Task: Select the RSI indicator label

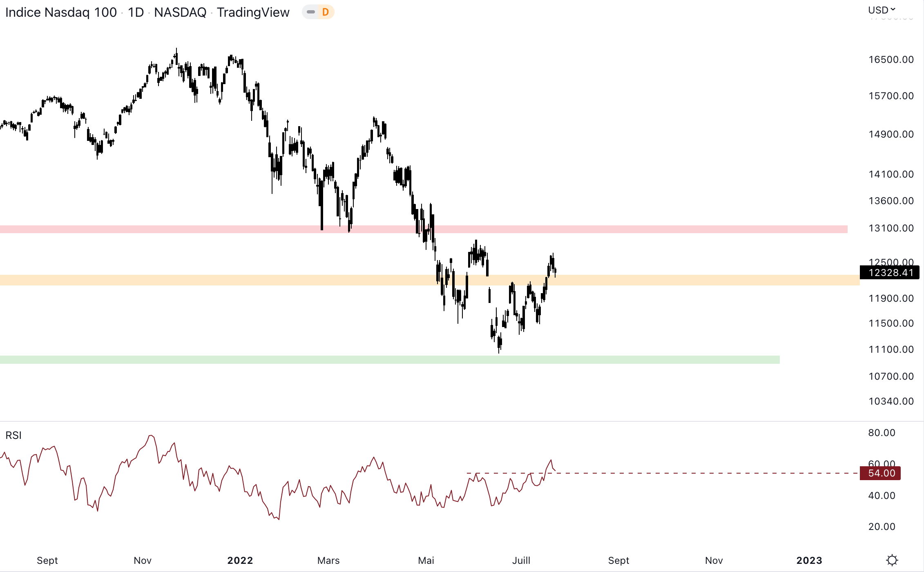Action: [13, 435]
